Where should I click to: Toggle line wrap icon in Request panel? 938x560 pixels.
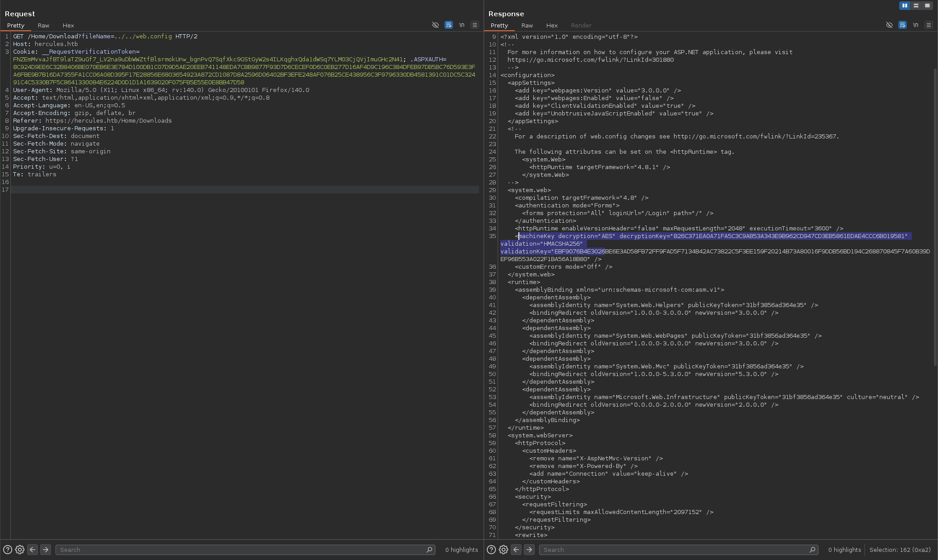click(448, 25)
